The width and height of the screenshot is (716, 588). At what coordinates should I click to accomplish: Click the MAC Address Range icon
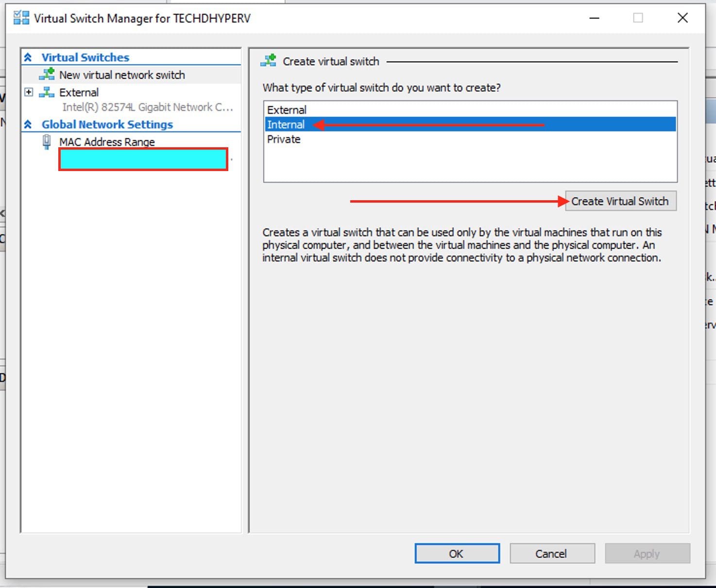coord(47,142)
